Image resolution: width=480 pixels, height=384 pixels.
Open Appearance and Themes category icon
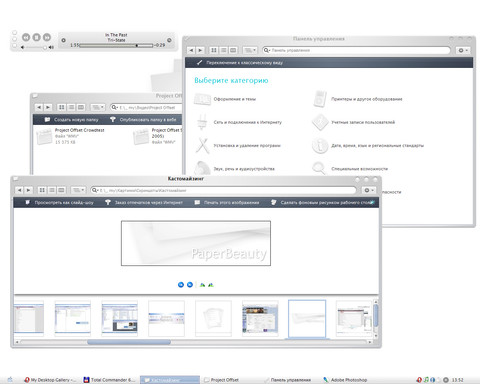(x=202, y=99)
